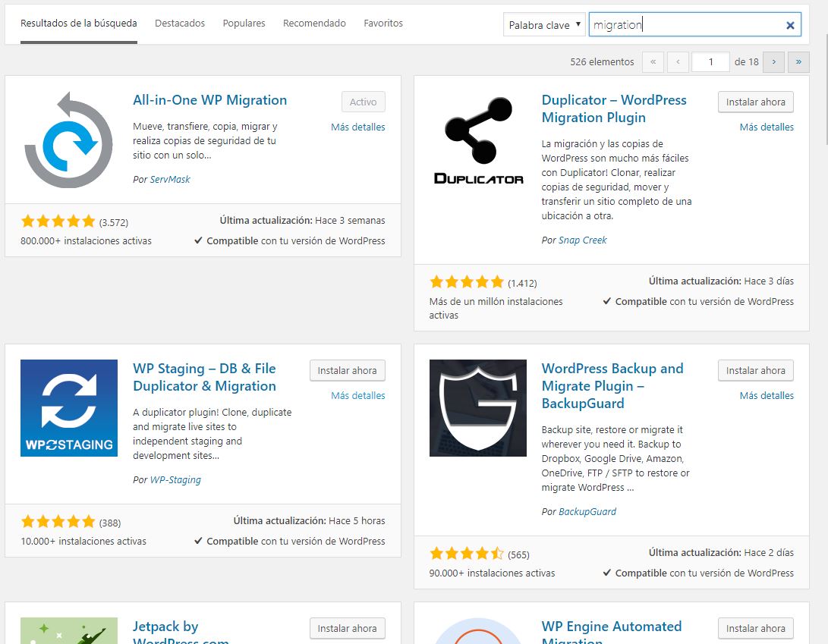This screenshot has height=644, width=828.
Task: Open the Palabra clave search type dropdown
Action: pyautogui.click(x=544, y=25)
